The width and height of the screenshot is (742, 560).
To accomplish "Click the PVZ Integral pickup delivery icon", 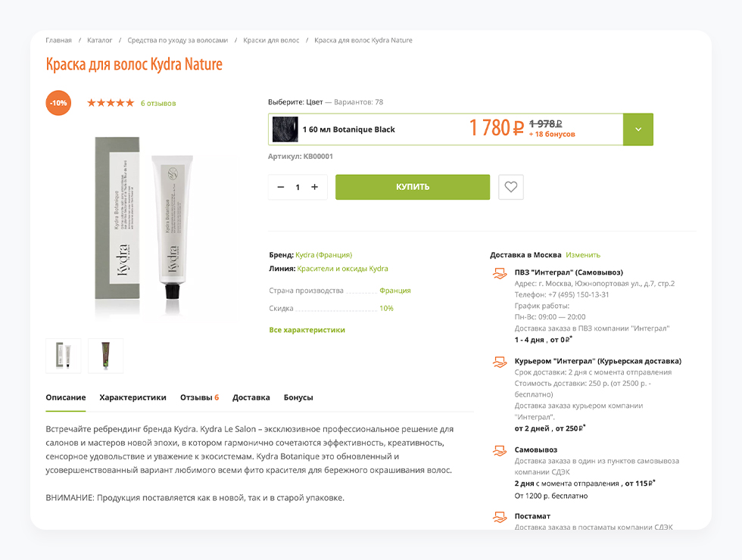I will click(500, 273).
